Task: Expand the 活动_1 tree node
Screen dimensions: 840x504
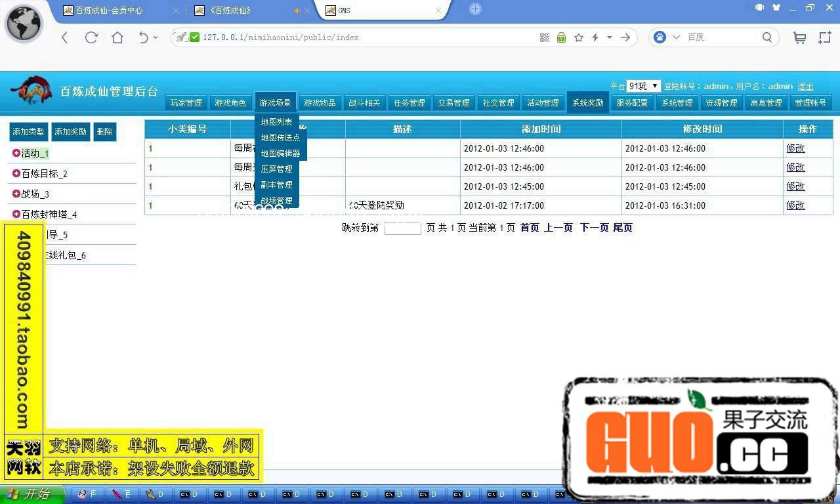Action: 16,153
